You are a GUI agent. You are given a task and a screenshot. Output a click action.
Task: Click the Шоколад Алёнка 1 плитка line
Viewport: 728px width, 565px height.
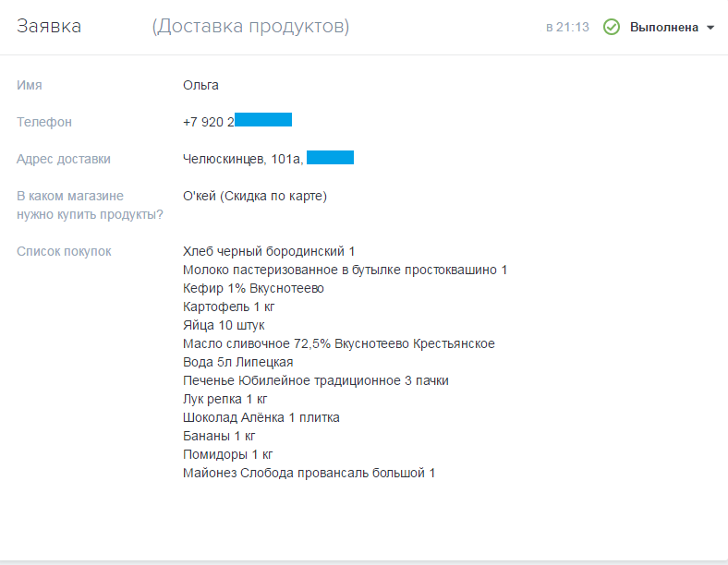261,417
